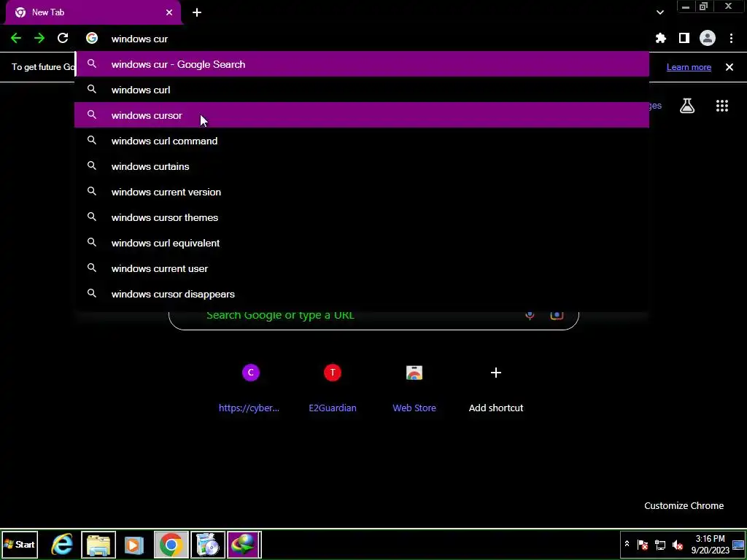The image size is (747, 560).
Task: Open the Search Labs flask icon
Action: click(687, 106)
